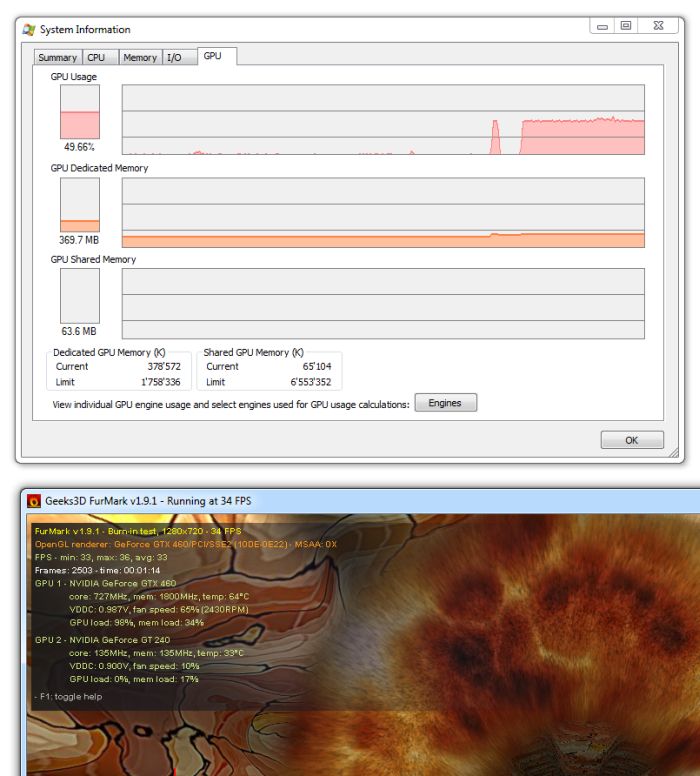Click the 369.7 MB dedicated memory meter

(x=80, y=204)
